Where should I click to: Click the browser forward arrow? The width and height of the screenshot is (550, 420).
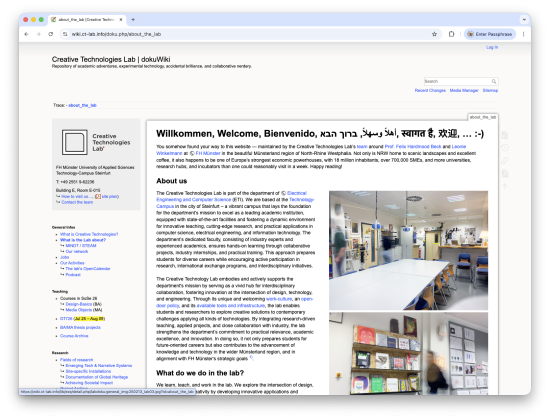(x=39, y=34)
